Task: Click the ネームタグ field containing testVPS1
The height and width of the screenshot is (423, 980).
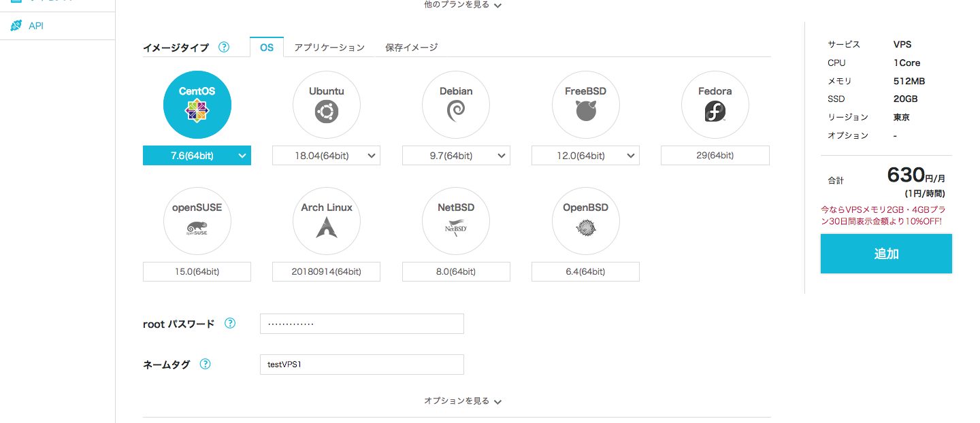Action: coord(361,365)
